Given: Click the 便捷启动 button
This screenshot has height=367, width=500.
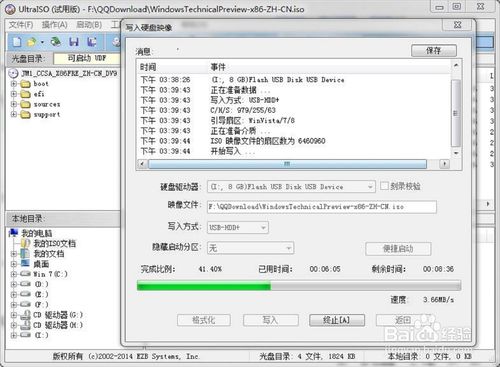Looking at the screenshot, I should point(398,249).
